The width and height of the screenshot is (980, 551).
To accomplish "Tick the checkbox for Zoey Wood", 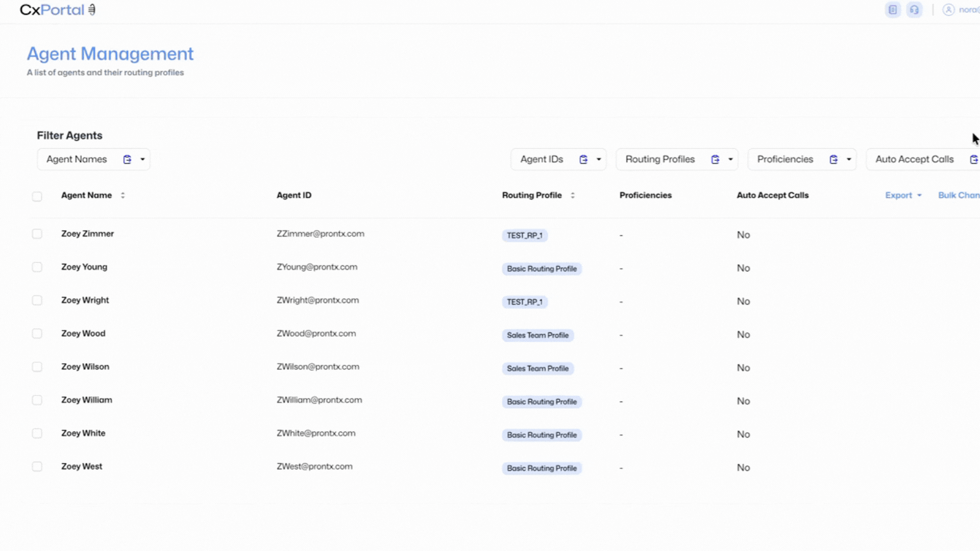I will 37,334.
